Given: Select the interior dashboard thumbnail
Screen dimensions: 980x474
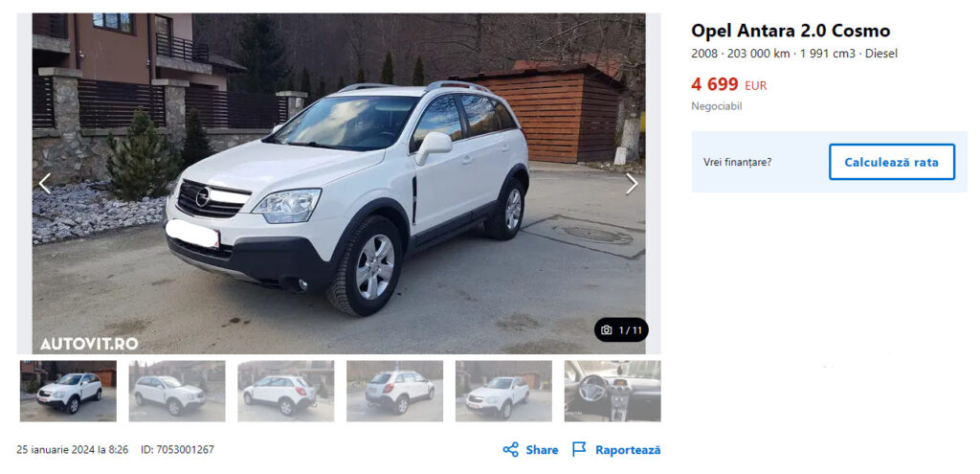Looking at the screenshot, I should point(612,391).
